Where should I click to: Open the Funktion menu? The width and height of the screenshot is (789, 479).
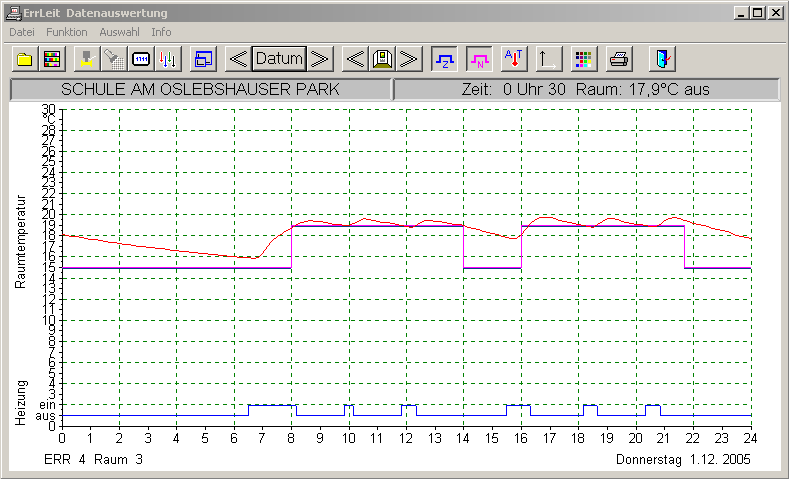click(x=67, y=32)
